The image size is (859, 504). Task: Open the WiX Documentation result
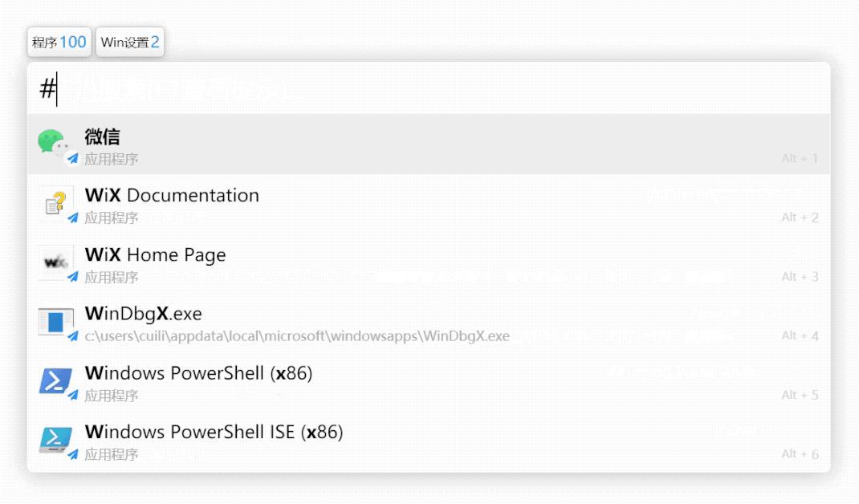(x=172, y=196)
